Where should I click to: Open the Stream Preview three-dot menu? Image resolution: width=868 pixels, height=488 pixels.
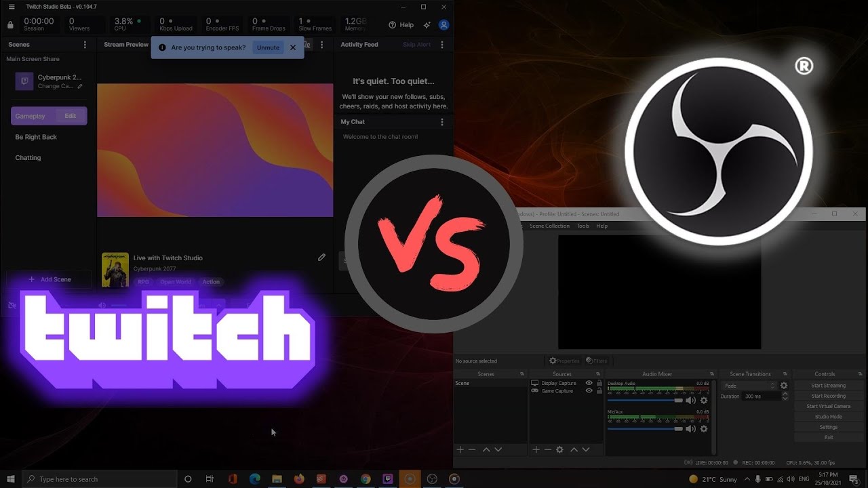[322, 45]
